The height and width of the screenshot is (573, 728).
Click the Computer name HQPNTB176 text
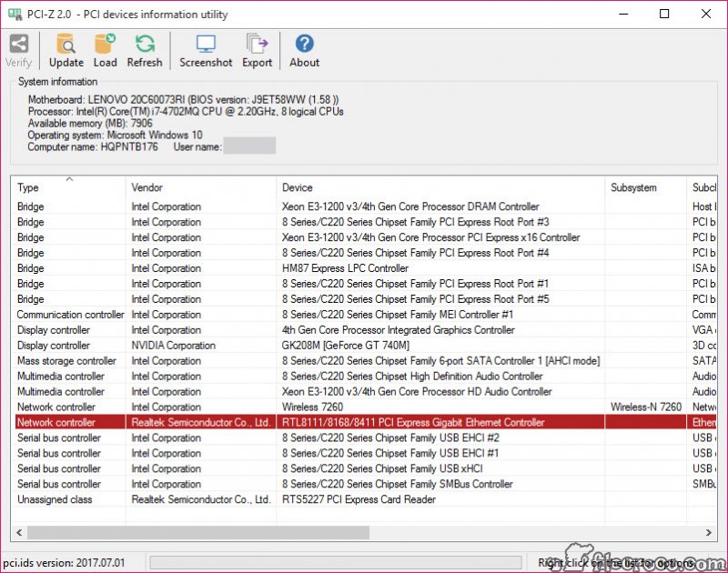click(x=93, y=146)
